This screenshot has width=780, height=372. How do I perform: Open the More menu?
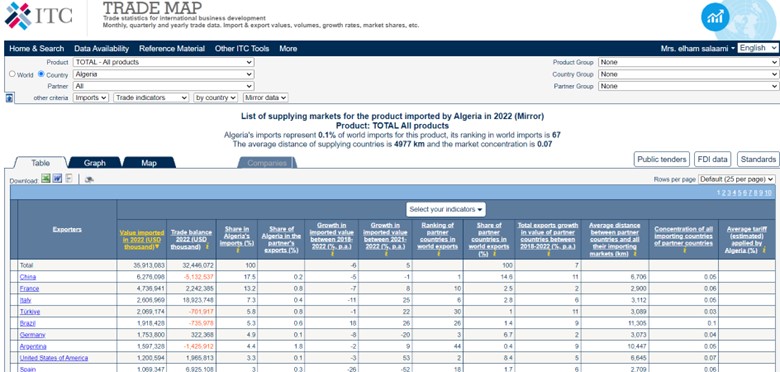288,48
